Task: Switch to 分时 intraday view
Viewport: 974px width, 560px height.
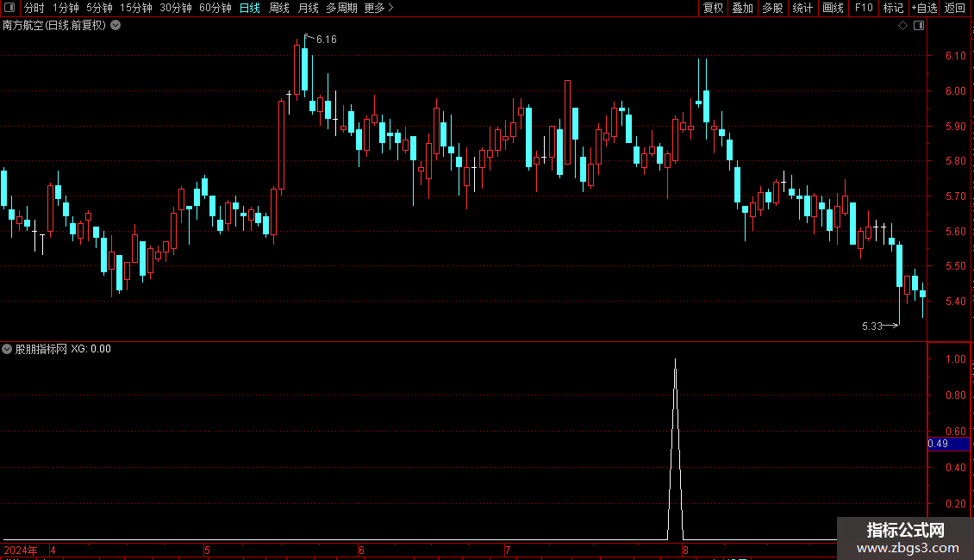Action: click(x=34, y=8)
